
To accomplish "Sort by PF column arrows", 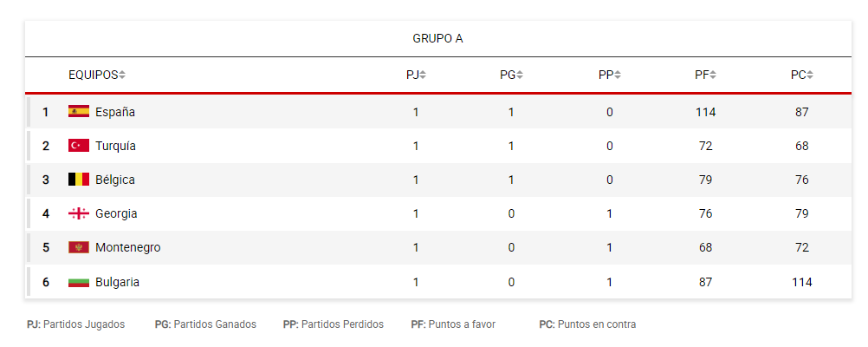I will (x=713, y=75).
